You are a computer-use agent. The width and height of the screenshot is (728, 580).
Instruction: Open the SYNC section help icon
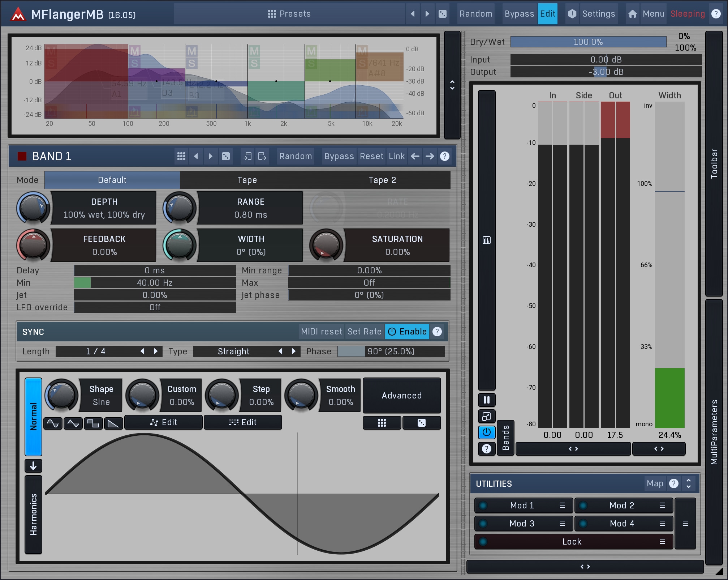tap(437, 332)
